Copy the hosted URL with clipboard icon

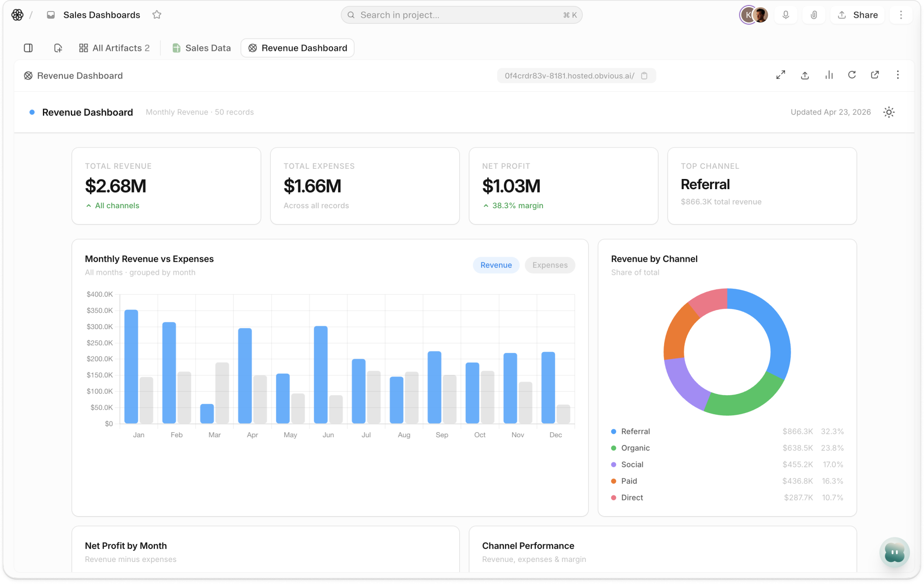point(644,75)
